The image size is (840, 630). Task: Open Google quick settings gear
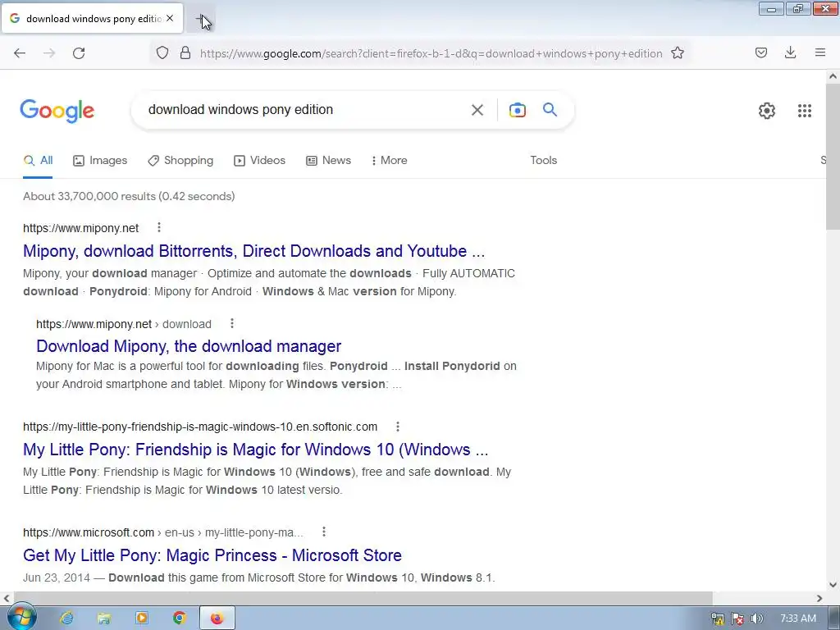click(x=767, y=111)
